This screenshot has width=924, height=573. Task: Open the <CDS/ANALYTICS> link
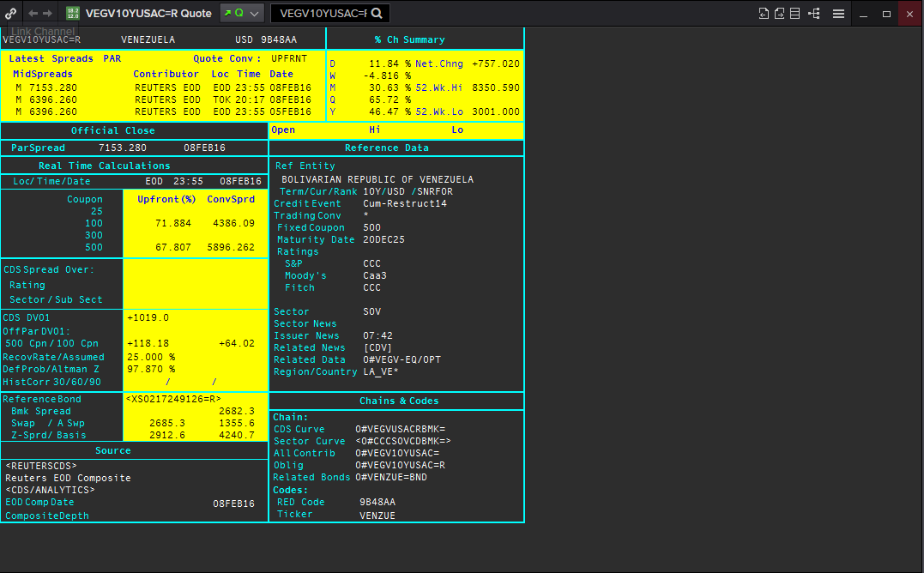[50, 491]
